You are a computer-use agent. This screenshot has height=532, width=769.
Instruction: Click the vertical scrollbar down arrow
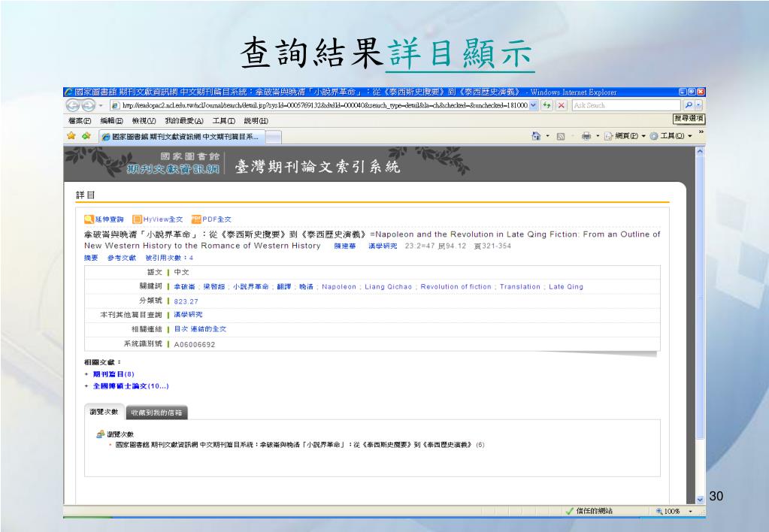(x=700, y=499)
